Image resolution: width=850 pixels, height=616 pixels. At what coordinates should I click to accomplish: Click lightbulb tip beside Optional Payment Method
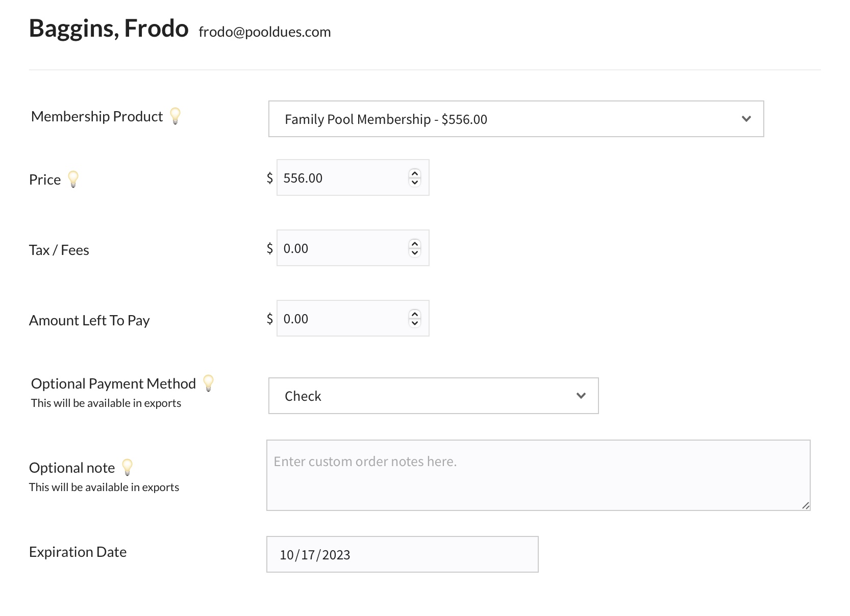click(x=209, y=383)
